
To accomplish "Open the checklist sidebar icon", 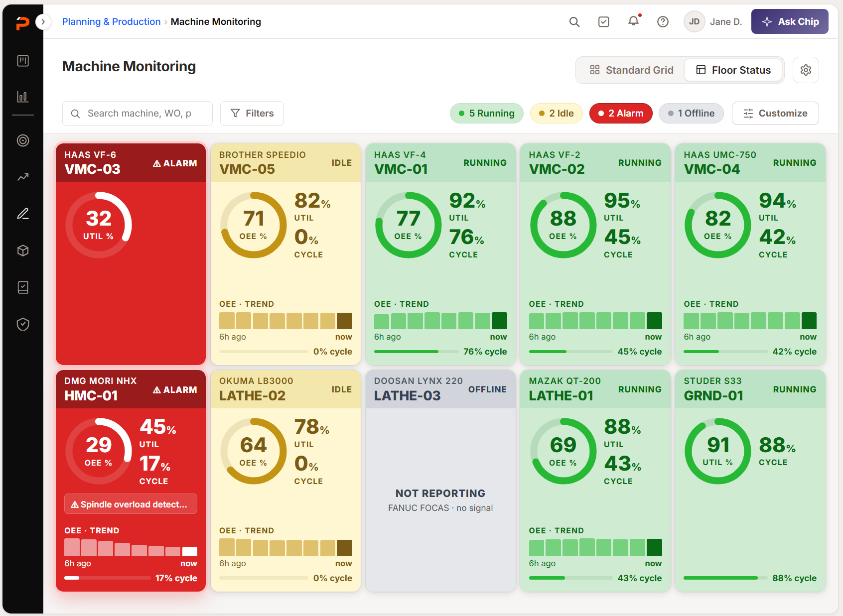I will [23, 287].
